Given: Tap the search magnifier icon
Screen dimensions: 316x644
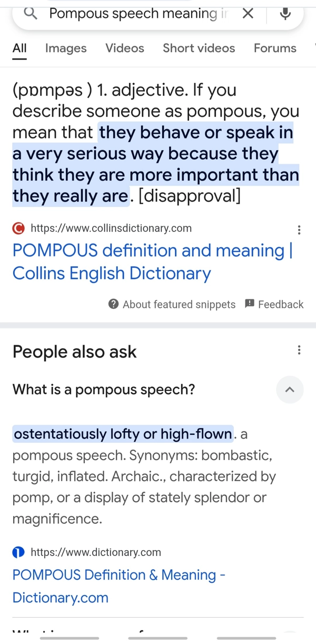Looking at the screenshot, I should pyautogui.click(x=31, y=14).
